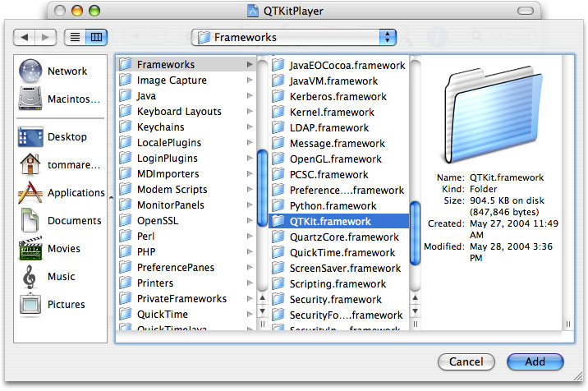Expand the Frameworks row arrow

pyautogui.click(x=250, y=65)
